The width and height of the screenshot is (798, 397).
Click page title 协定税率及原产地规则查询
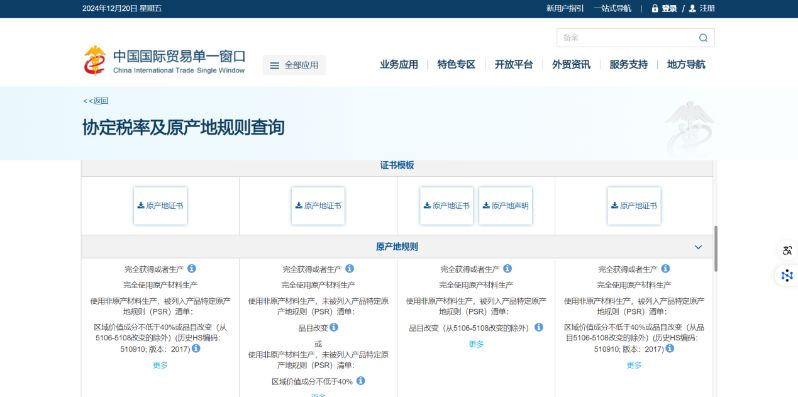(183, 127)
